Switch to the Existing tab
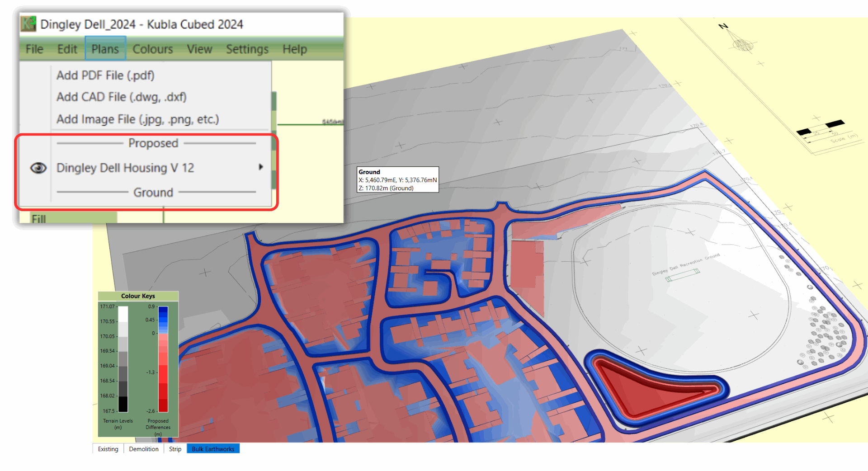The height and width of the screenshot is (471, 868). click(108, 449)
